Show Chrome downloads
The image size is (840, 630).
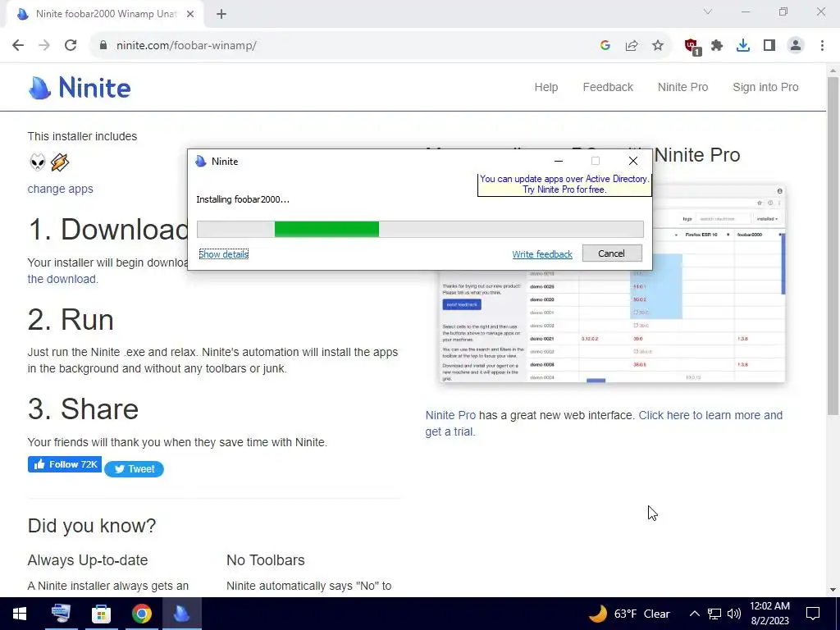(743, 46)
